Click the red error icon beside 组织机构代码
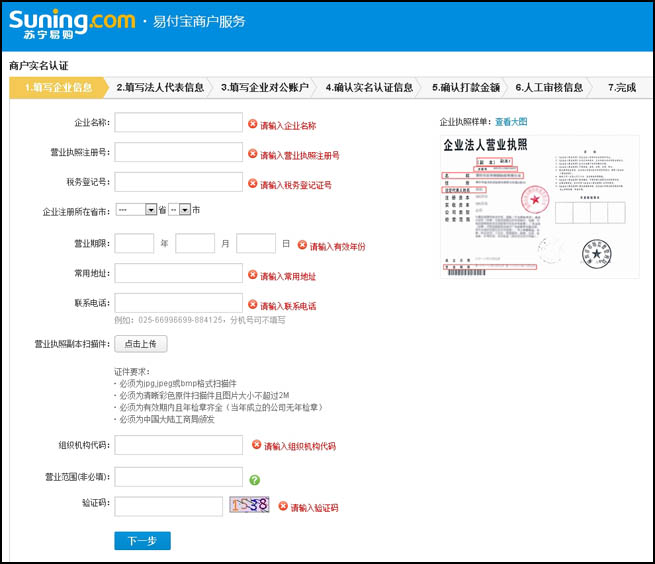This screenshot has height=564, width=655. tap(256, 445)
